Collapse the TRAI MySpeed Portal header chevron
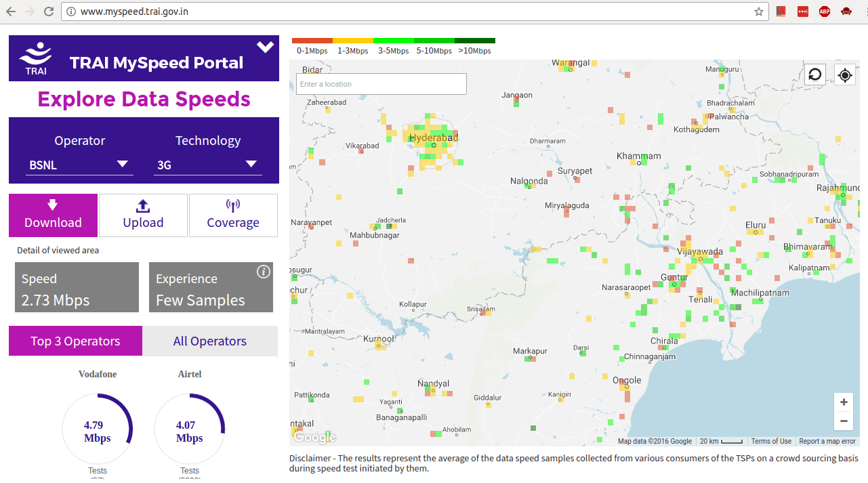Viewport: 868px width, 483px height. coord(265,47)
